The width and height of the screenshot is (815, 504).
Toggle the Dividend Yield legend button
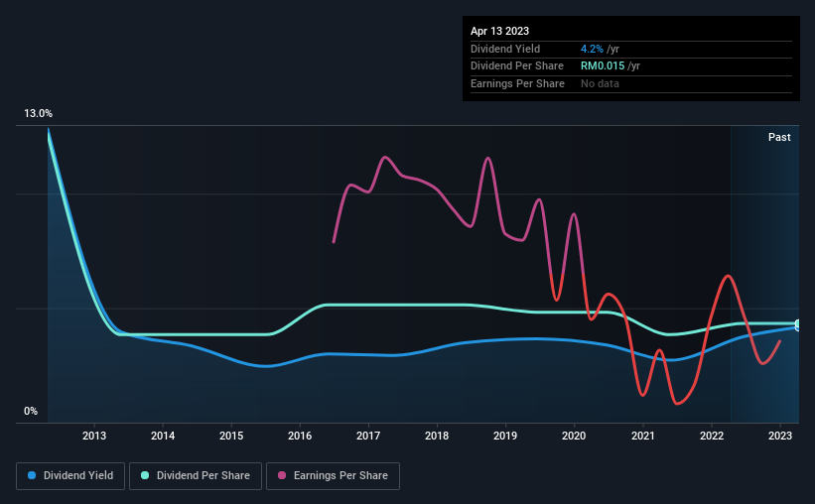pyautogui.click(x=70, y=476)
